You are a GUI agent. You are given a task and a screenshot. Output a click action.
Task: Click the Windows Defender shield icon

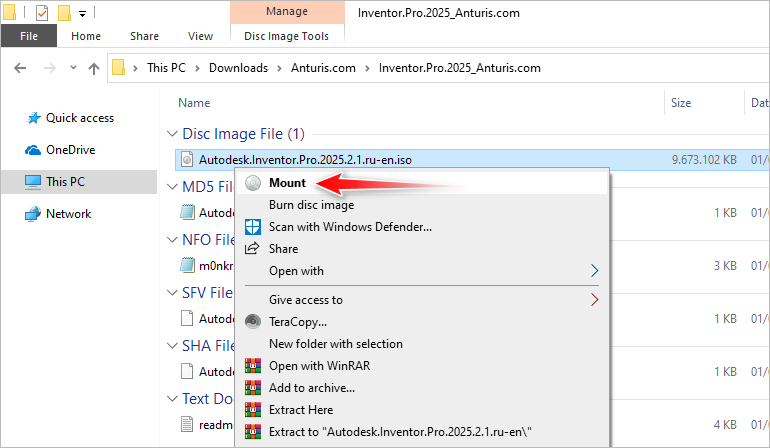point(252,227)
